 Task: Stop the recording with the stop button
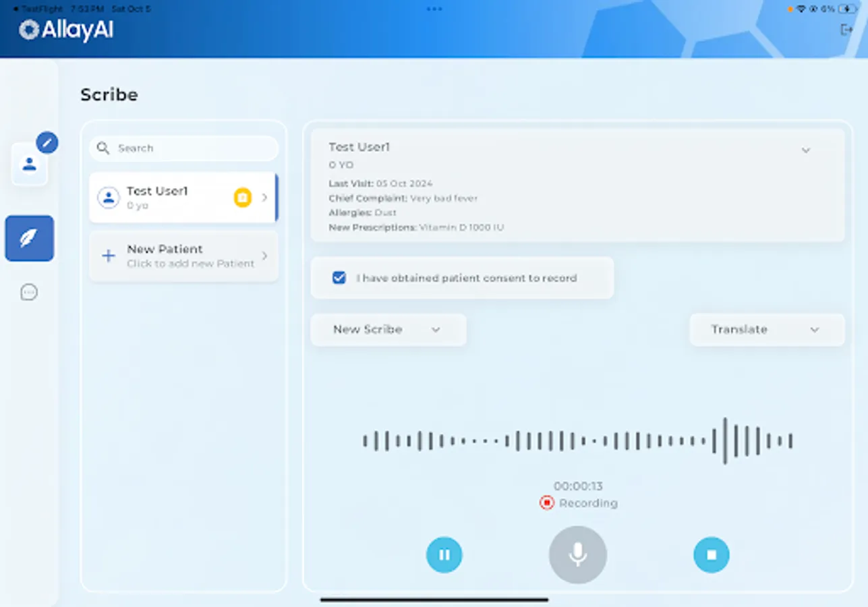coord(712,554)
